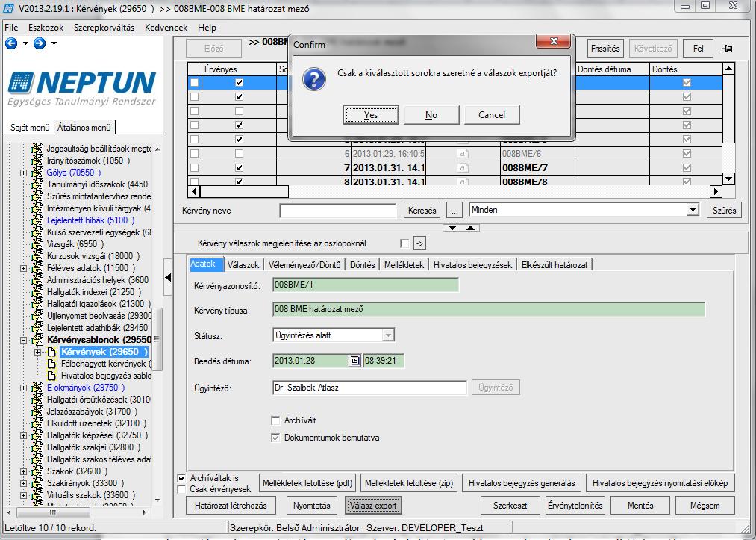Click the Határozat létrehozás button

click(x=231, y=506)
